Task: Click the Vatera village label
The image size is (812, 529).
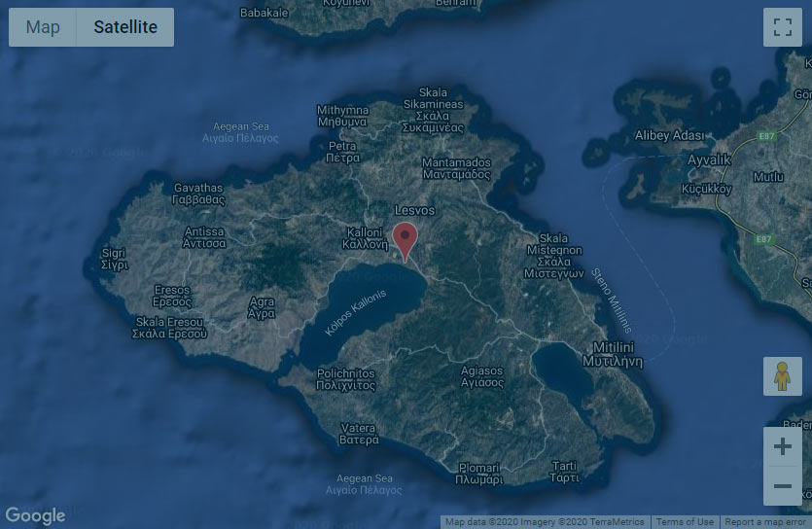Action: [x=359, y=434]
